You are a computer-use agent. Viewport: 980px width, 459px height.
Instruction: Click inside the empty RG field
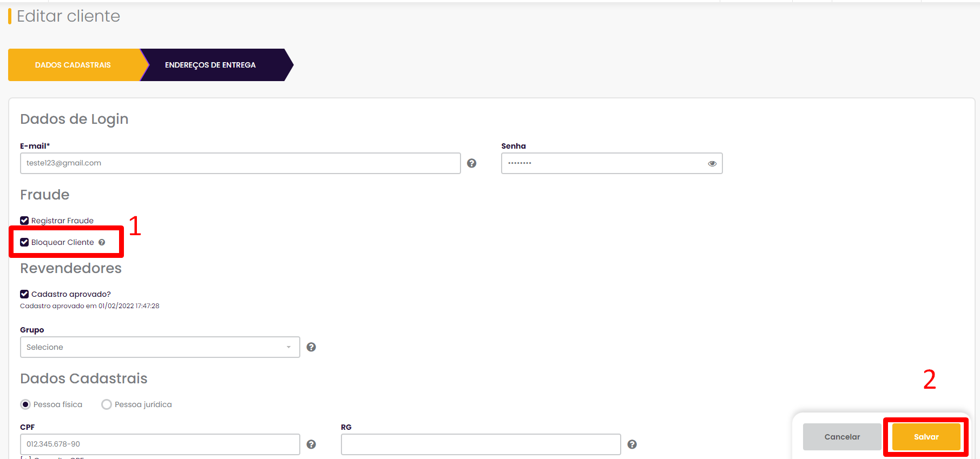pyautogui.click(x=481, y=444)
